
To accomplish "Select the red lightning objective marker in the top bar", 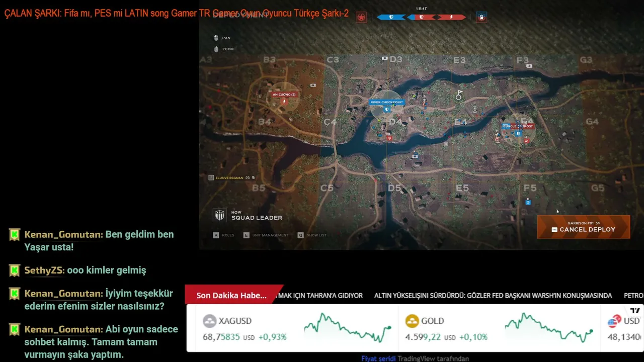I will pyautogui.click(x=451, y=17).
